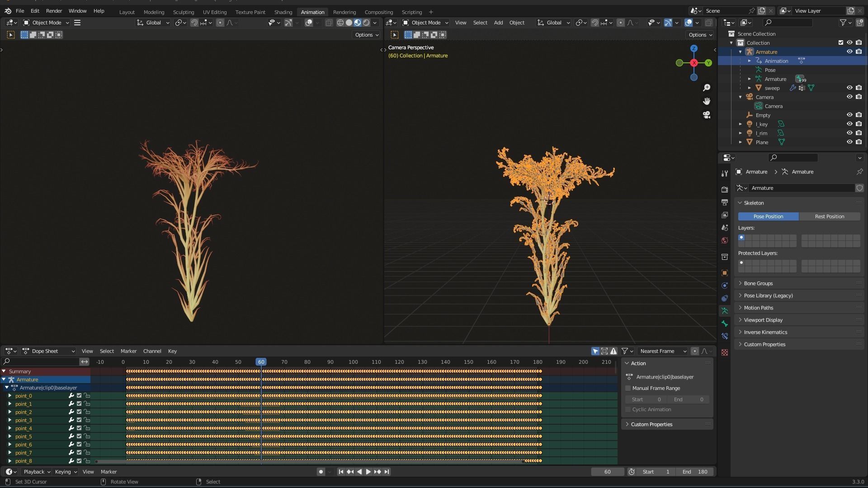Toggle auto keying record button
Viewport: 868px width, 488px height.
(x=321, y=472)
